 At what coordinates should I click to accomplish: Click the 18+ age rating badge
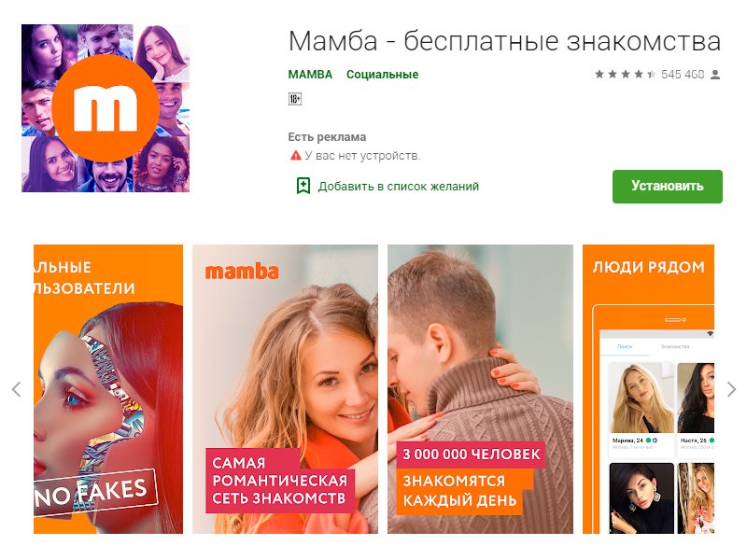[x=295, y=99]
